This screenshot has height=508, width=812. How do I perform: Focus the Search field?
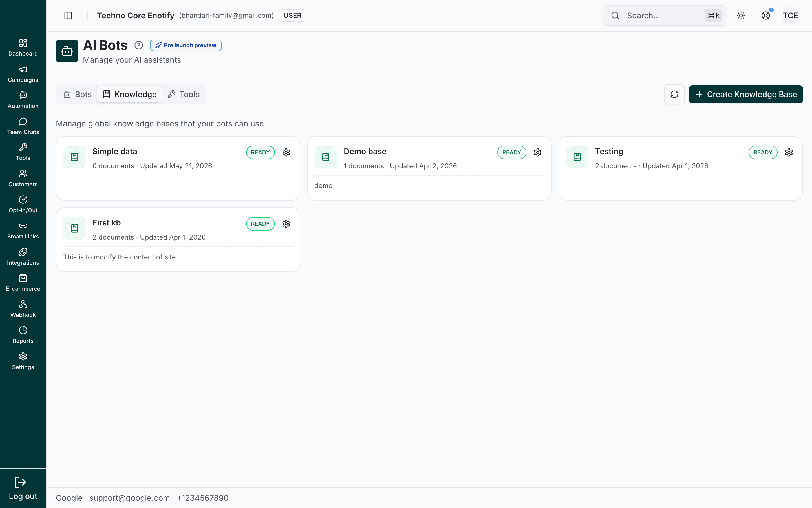coord(665,16)
